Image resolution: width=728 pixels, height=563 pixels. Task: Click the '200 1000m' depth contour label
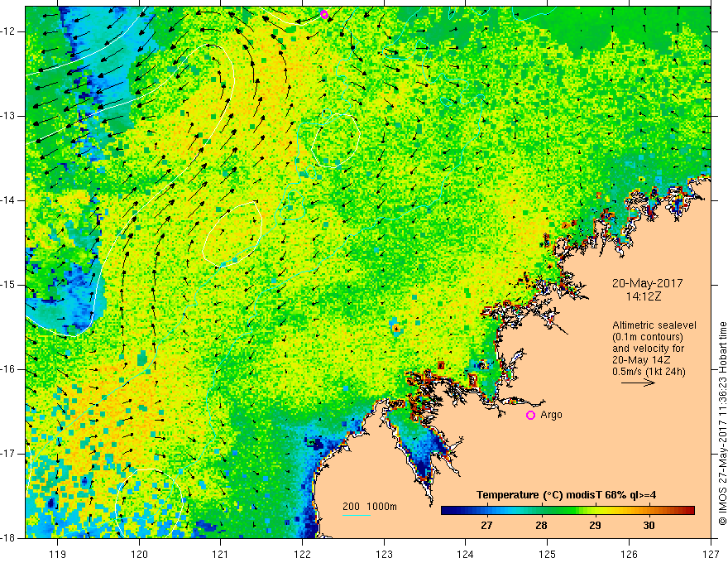click(370, 507)
